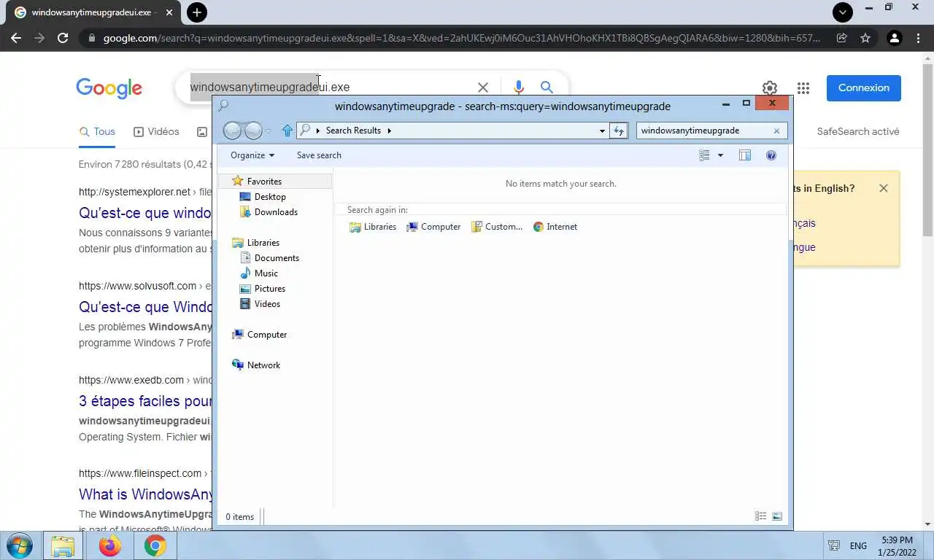Search again on the Internet
Screen dimensions: 934x560
(555, 227)
